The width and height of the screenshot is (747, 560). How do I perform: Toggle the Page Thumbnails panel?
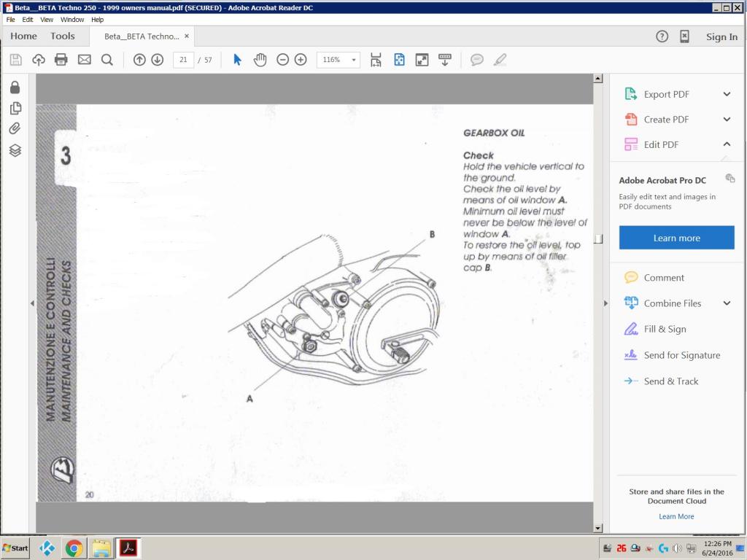15,109
